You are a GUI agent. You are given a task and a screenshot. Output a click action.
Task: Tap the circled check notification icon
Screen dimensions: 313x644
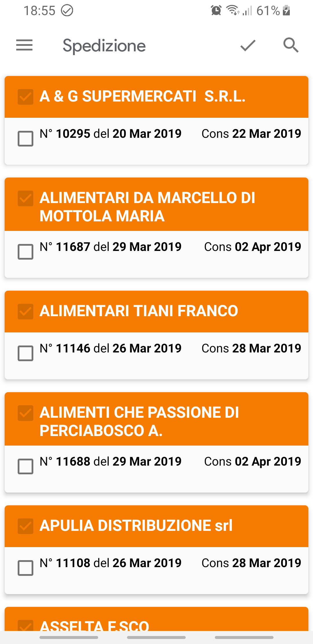67,11
